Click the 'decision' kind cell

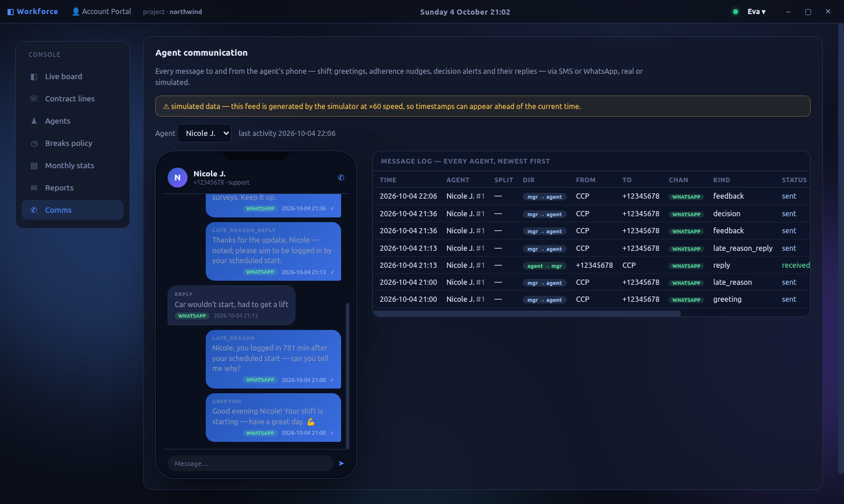(x=727, y=214)
